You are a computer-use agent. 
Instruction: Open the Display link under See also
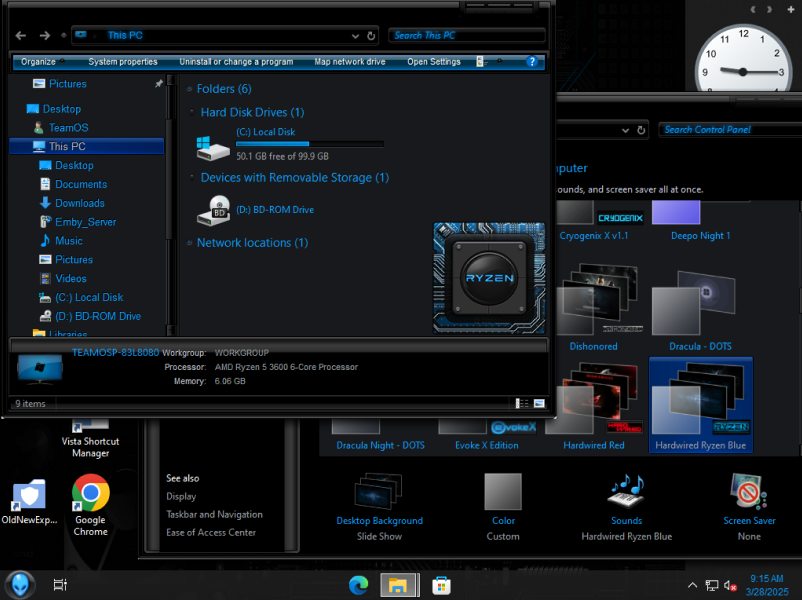tap(181, 497)
